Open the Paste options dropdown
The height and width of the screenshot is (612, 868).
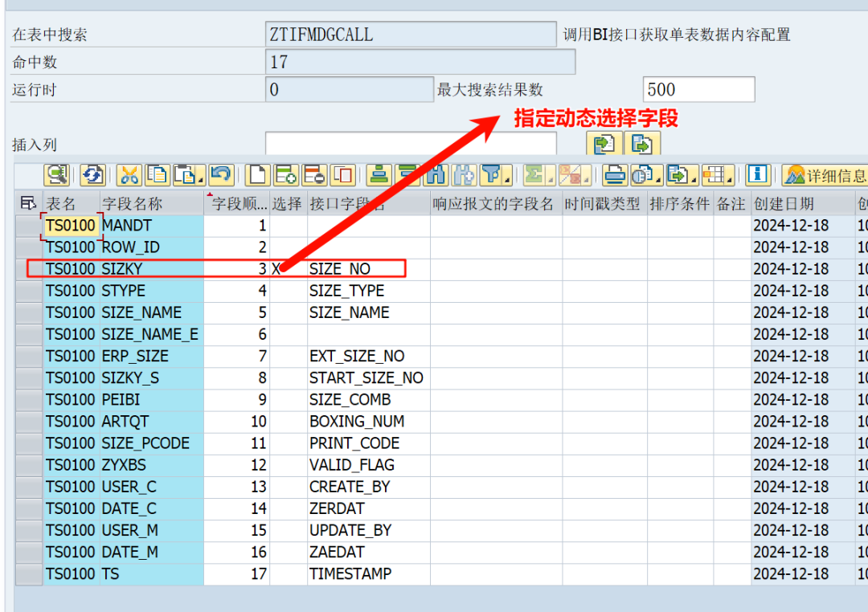click(x=189, y=175)
